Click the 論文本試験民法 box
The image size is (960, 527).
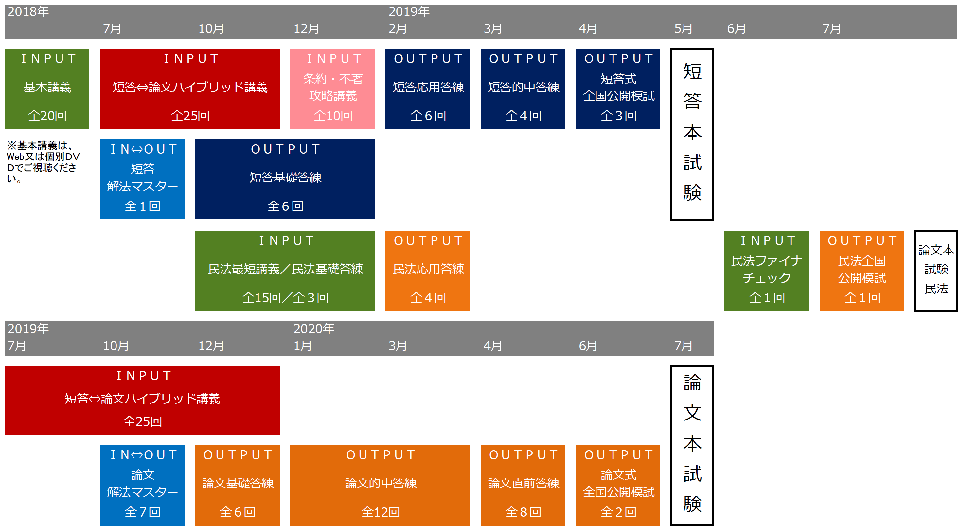pos(935,270)
